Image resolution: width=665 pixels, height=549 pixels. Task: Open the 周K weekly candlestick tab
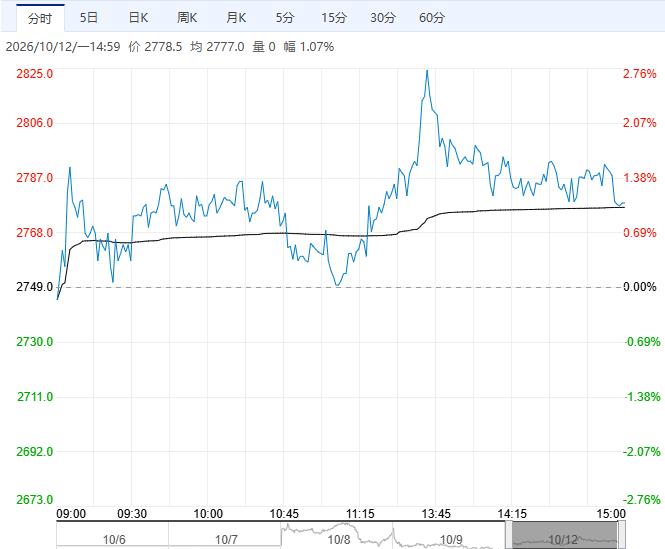pyautogui.click(x=187, y=17)
